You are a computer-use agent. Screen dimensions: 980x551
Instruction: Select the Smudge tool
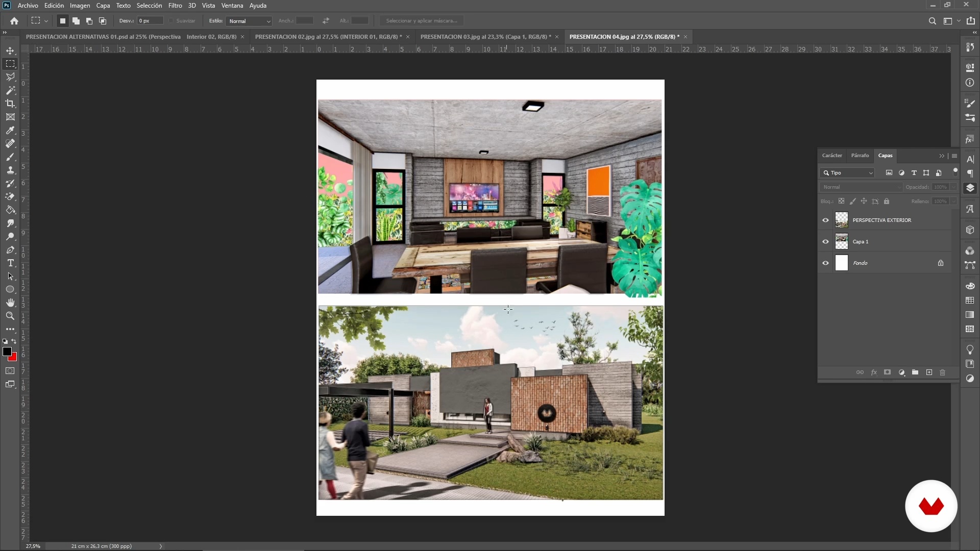[x=10, y=223]
